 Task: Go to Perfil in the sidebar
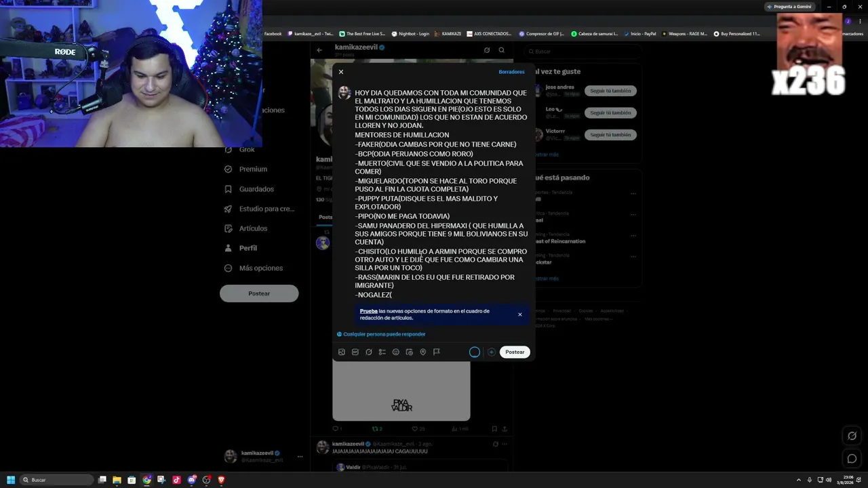click(x=241, y=248)
